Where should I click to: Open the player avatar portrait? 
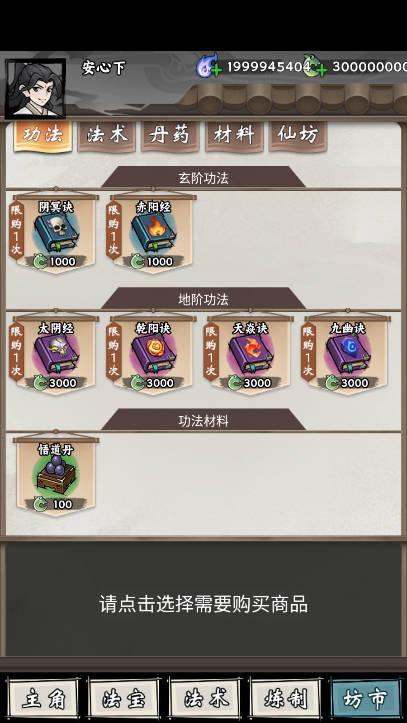click(35, 89)
